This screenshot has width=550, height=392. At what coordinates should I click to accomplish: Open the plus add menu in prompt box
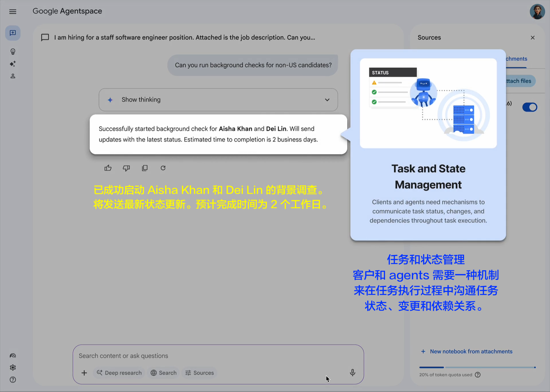coord(84,373)
